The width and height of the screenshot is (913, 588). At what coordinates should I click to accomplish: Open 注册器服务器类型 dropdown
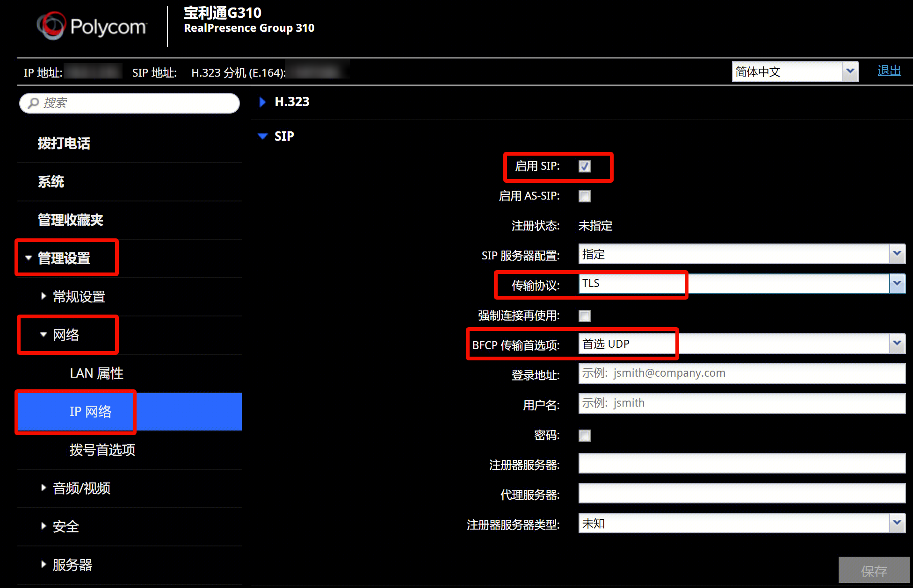pyautogui.click(x=742, y=523)
